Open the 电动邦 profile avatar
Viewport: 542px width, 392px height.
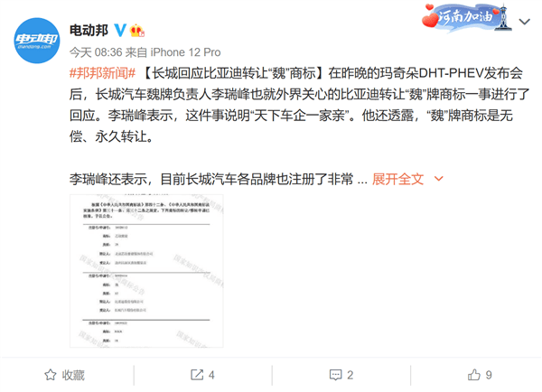point(37,41)
